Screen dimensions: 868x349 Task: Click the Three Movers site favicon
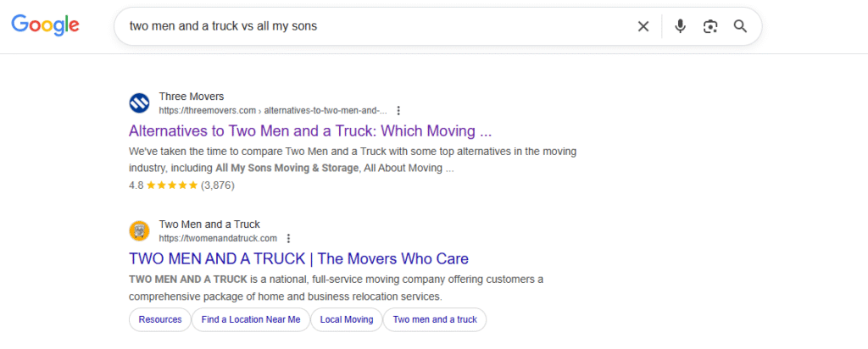pos(139,103)
